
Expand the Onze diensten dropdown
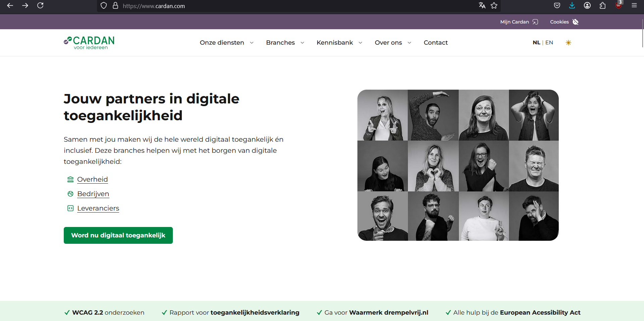pos(226,43)
